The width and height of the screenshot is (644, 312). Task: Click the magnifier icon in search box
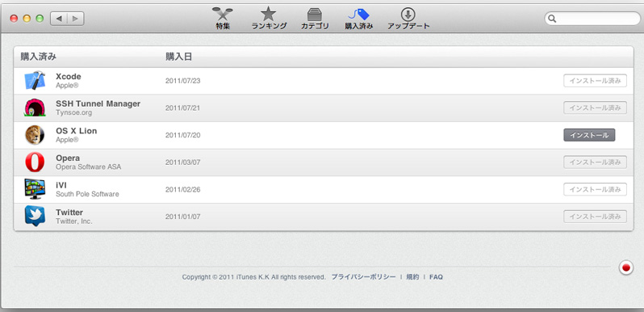pyautogui.click(x=553, y=19)
